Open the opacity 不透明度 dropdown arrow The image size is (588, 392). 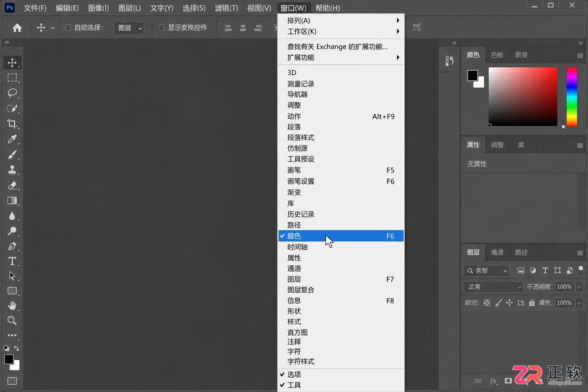(x=579, y=287)
